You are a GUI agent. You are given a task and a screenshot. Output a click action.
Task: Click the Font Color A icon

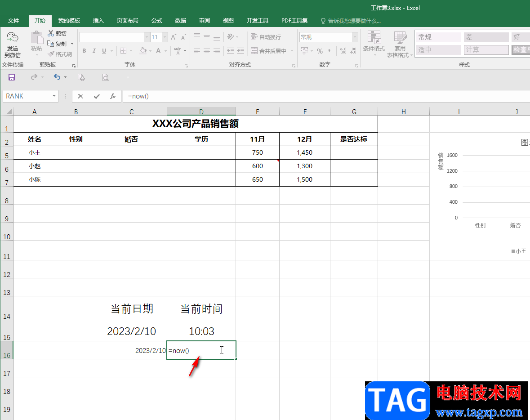coord(158,51)
